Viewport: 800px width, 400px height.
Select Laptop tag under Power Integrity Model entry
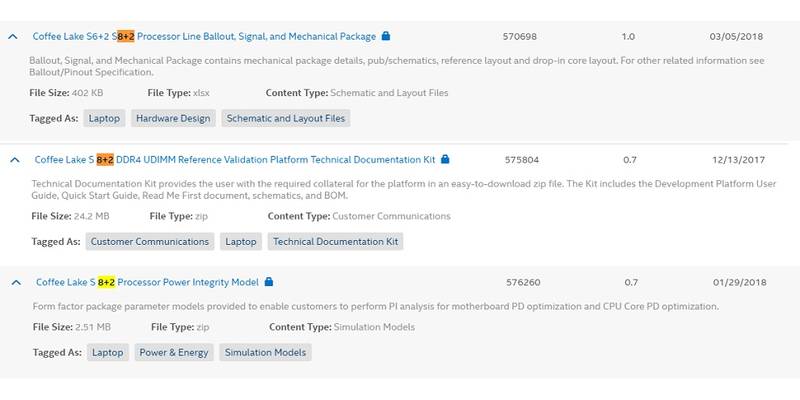pyautogui.click(x=108, y=353)
